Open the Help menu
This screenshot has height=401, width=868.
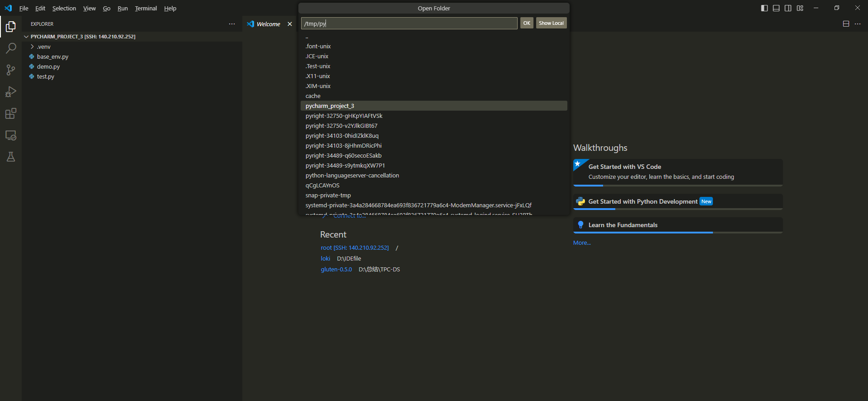170,8
